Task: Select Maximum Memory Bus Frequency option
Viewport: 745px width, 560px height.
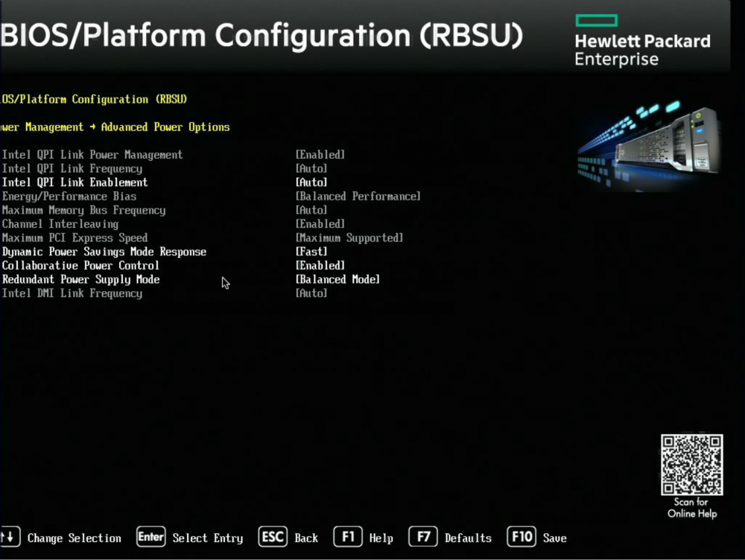Action: [83, 210]
